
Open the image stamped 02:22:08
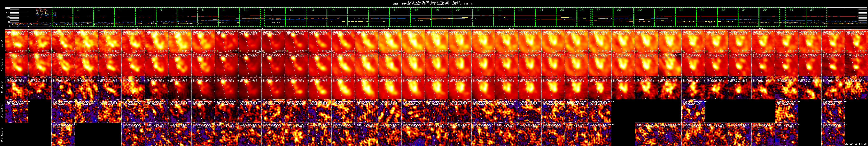pos(320,41)
